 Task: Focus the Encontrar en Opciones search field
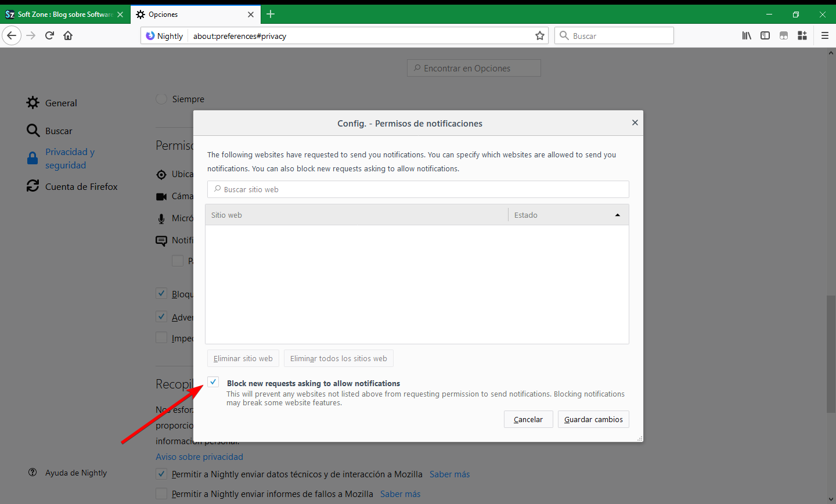click(x=474, y=68)
